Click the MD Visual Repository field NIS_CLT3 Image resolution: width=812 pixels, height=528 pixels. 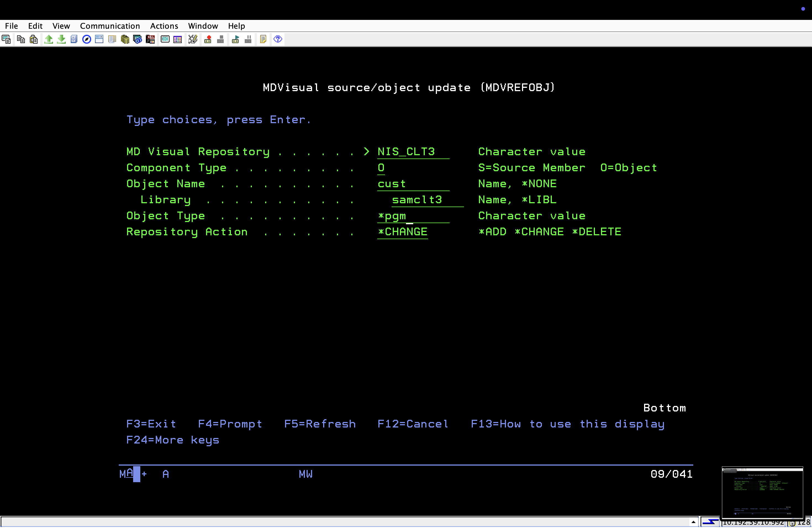tap(413, 152)
